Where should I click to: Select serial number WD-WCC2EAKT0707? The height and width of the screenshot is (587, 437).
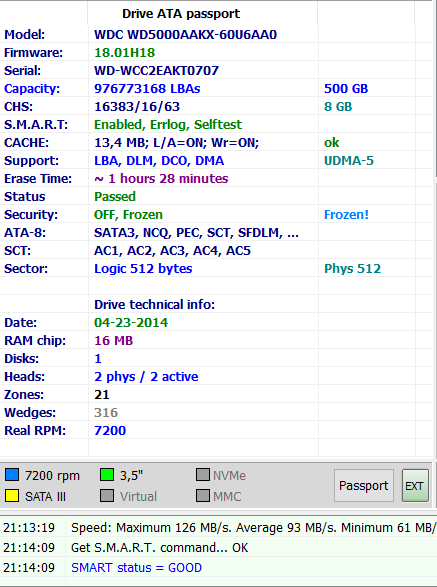156,71
